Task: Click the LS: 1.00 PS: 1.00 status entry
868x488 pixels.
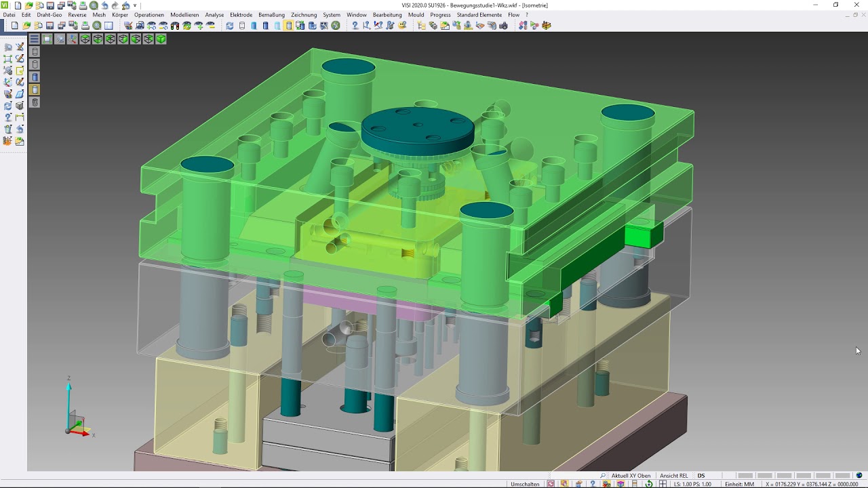Action: [x=692, y=484]
